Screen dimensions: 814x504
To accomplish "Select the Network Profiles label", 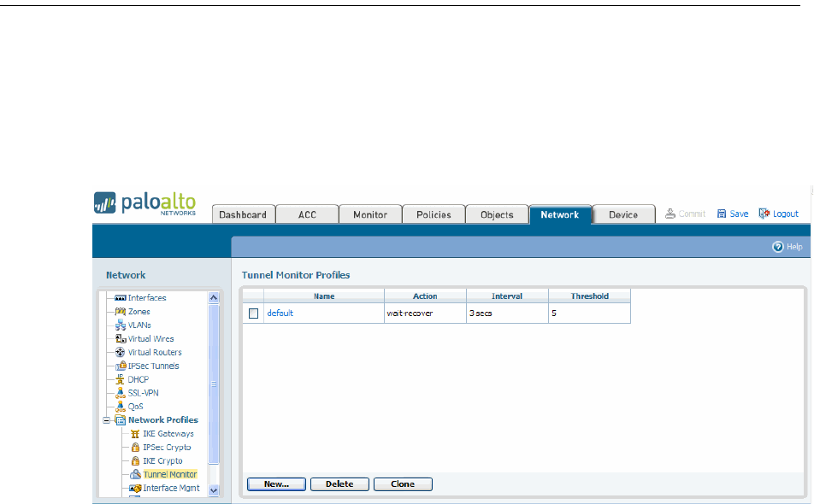I will click(163, 420).
